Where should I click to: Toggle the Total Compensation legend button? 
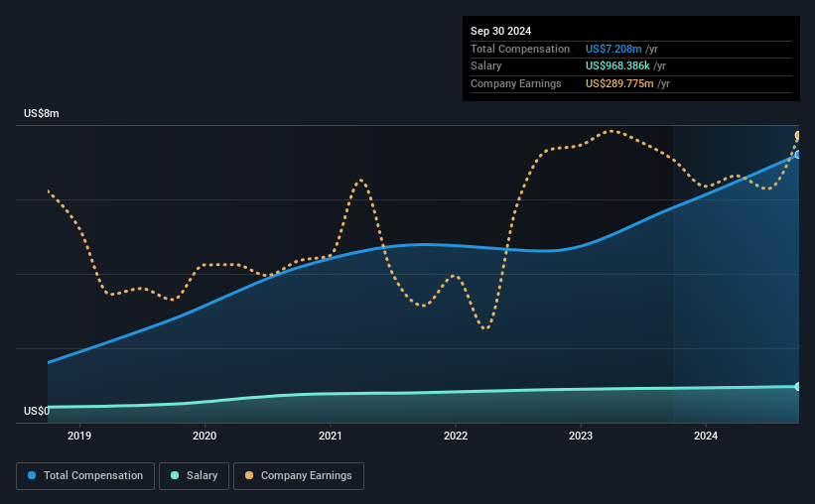[x=85, y=476]
